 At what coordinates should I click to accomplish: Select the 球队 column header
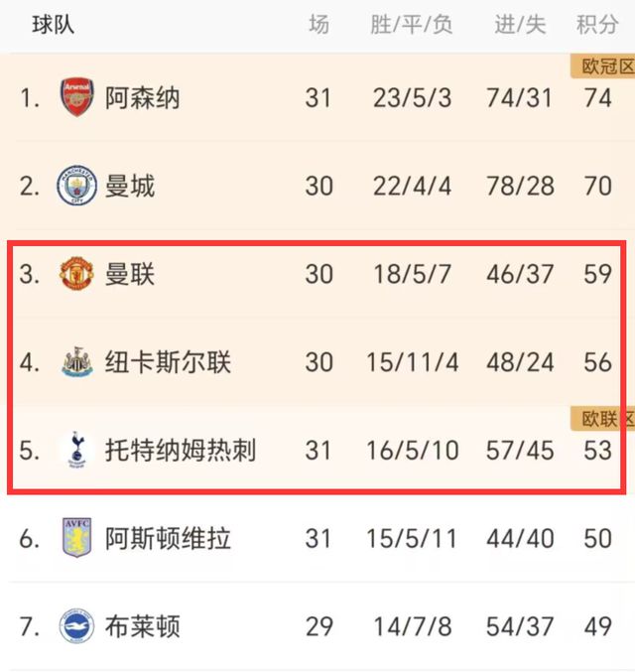[x=53, y=25]
